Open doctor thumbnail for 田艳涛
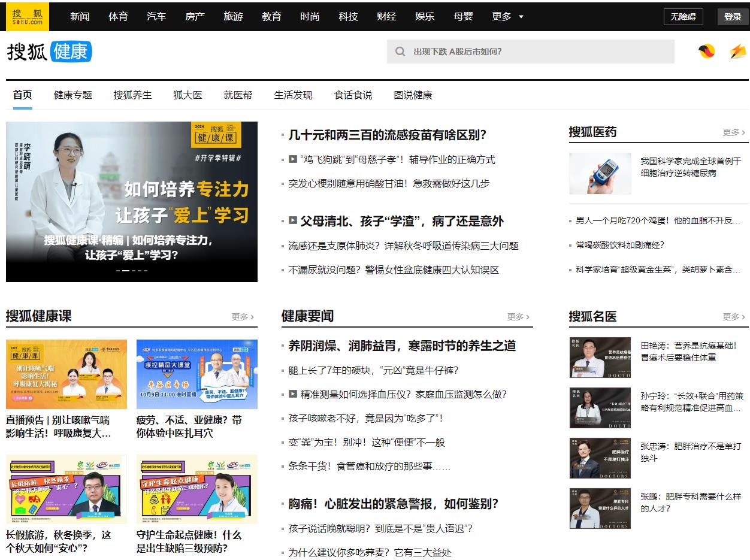This screenshot has width=750, height=560. click(x=600, y=358)
